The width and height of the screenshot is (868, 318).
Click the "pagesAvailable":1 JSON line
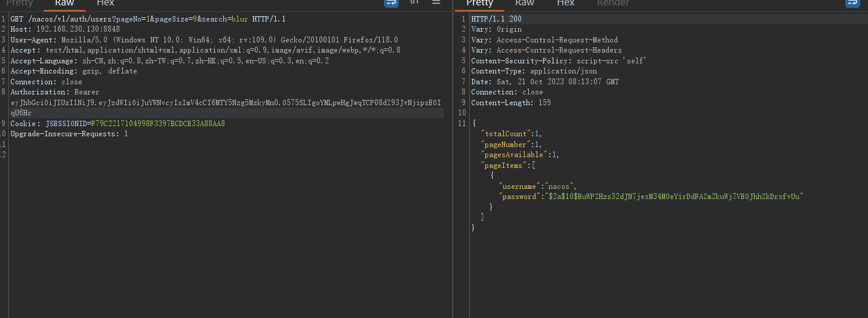coord(520,155)
